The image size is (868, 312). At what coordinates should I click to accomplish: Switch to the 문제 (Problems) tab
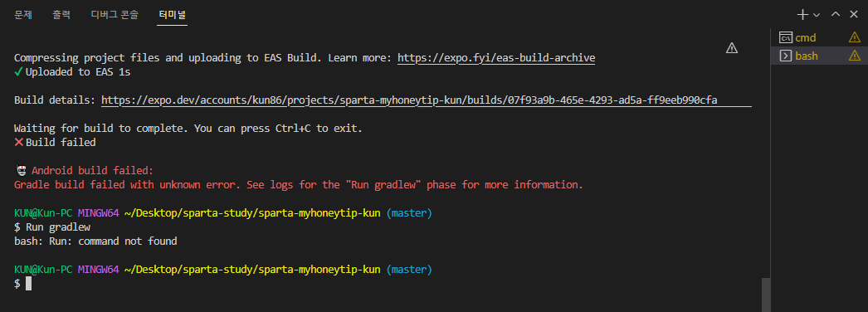23,15
